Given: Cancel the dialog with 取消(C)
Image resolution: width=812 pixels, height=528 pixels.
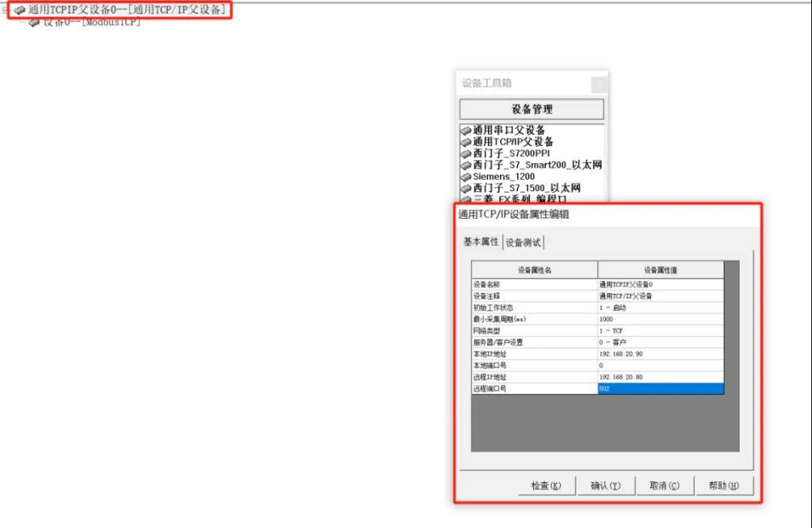Looking at the screenshot, I should click(x=664, y=486).
